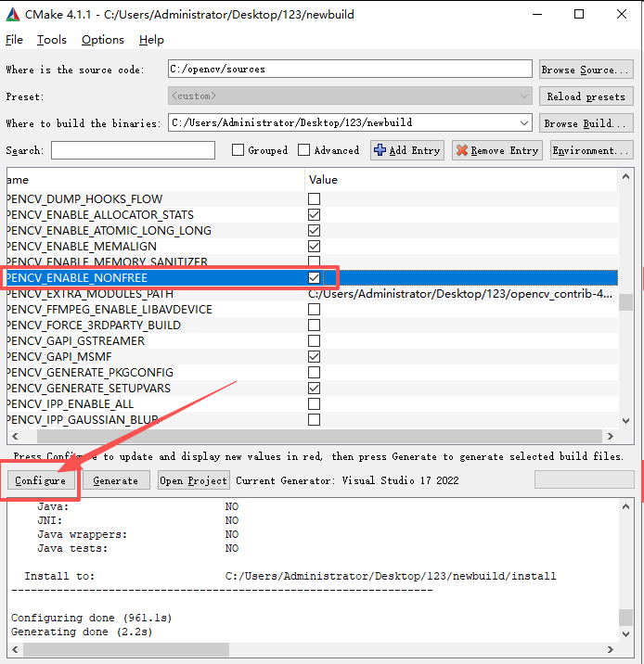Click the CMake logo icon in title bar
This screenshot has height=664, width=644.
13,15
